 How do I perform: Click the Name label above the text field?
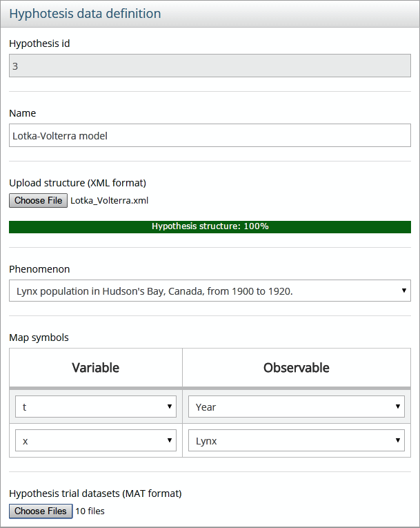coord(22,113)
